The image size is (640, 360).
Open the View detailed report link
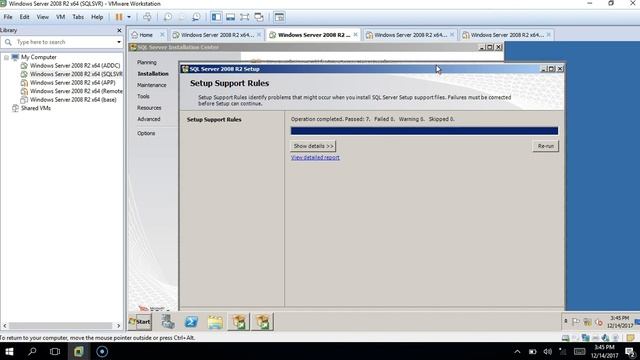tap(315, 158)
